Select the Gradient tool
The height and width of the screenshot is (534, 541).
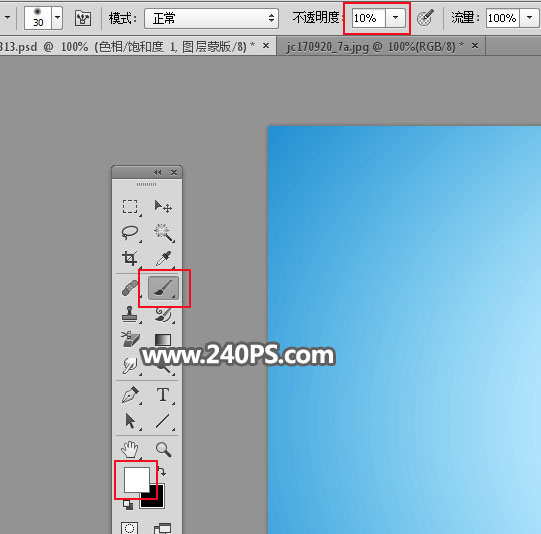point(163,340)
